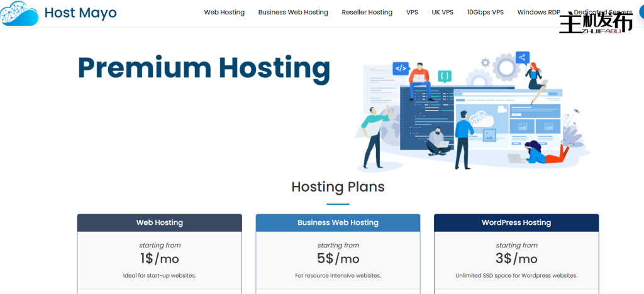Open the Web Hosting menu item
The width and height of the screenshot is (644, 294).
(x=225, y=13)
